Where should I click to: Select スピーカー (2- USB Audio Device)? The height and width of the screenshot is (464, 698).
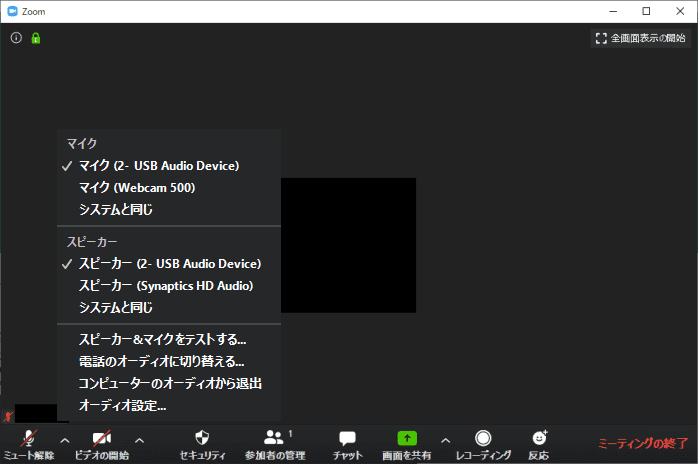(169, 264)
